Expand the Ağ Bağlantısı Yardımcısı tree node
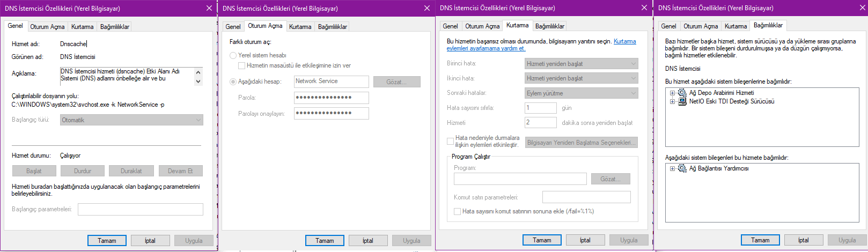The image size is (868, 252). click(672, 168)
